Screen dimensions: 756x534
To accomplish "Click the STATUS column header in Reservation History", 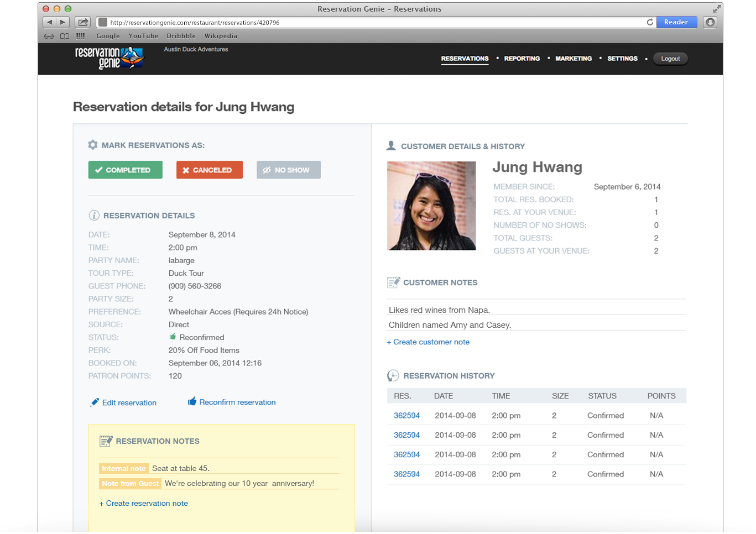I will [602, 396].
